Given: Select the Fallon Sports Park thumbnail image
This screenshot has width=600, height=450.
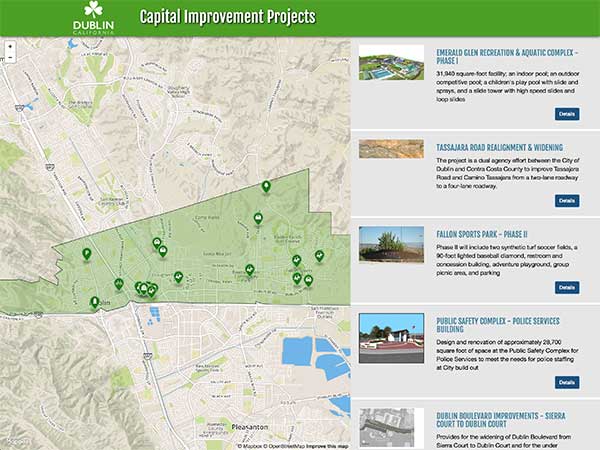Looking at the screenshot, I should [x=392, y=245].
